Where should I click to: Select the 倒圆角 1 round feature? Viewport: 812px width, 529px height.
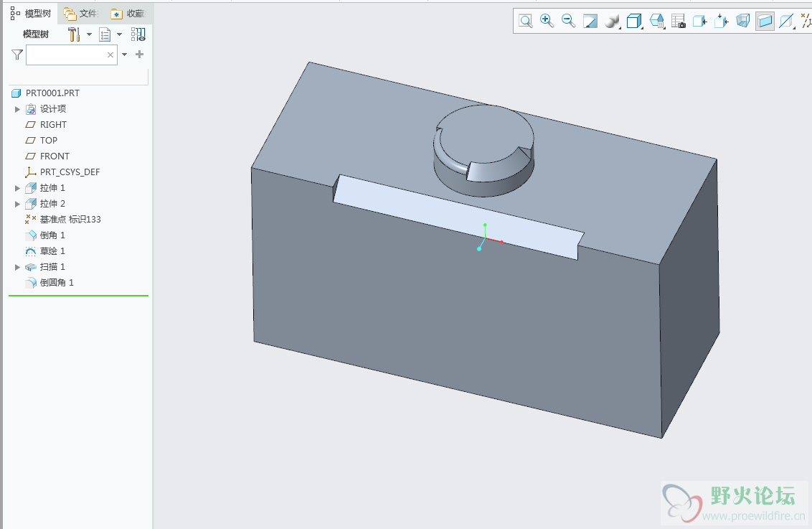point(57,283)
